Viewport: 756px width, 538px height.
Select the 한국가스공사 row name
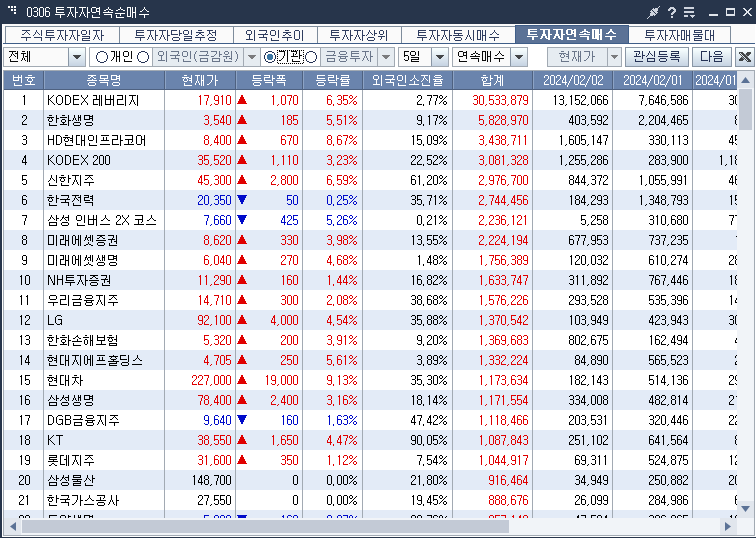82,500
